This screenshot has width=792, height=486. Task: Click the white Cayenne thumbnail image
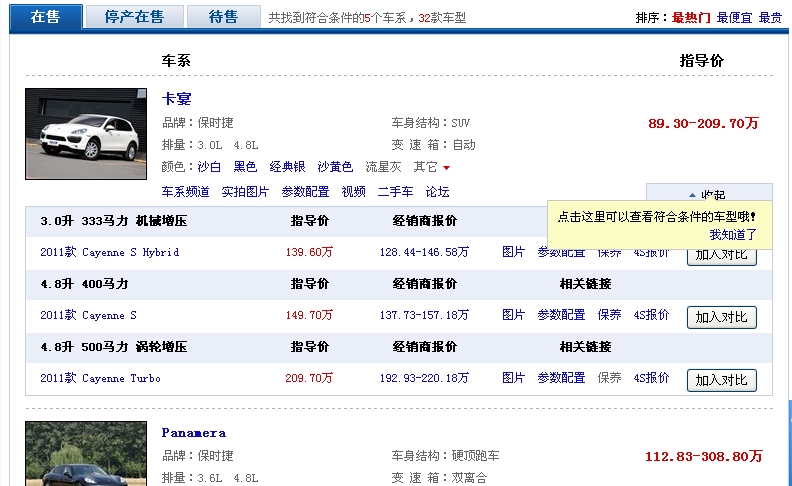coord(86,134)
